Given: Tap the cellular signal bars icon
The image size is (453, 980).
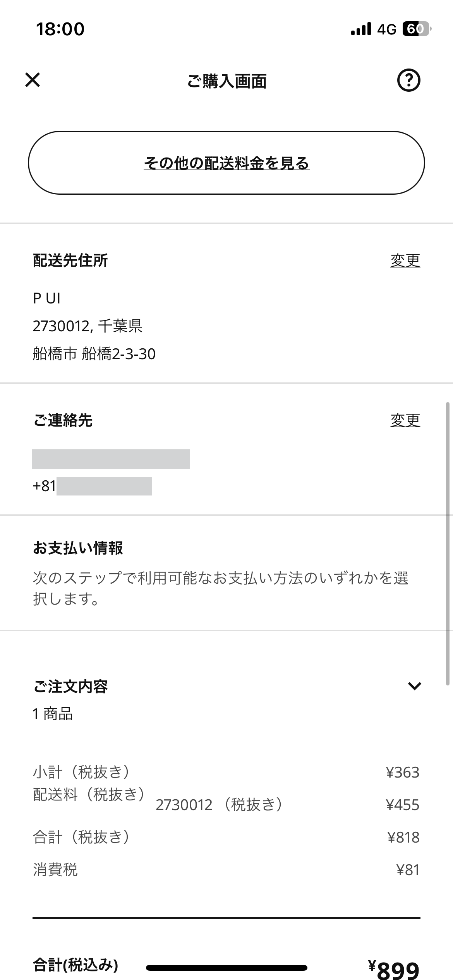Looking at the screenshot, I should coord(361,29).
